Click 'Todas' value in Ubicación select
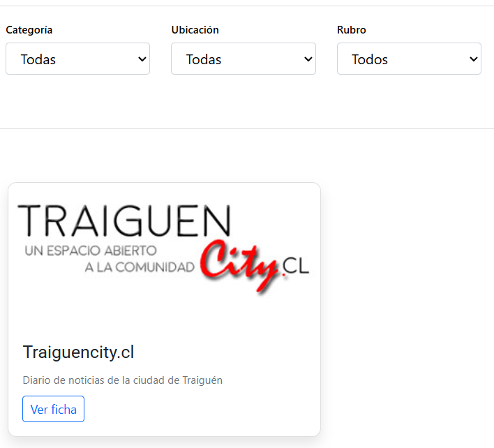This screenshot has height=448, width=494. click(204, 59)
